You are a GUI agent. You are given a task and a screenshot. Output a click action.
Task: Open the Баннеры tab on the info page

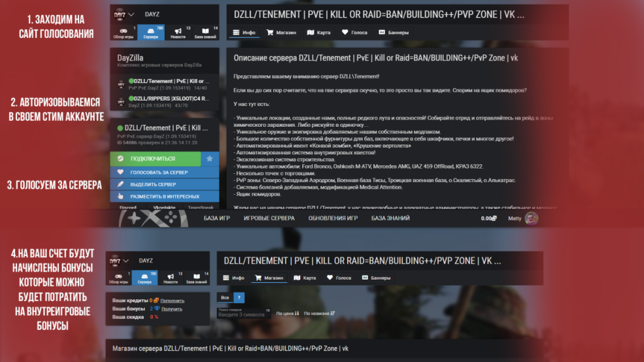[394, 33]
